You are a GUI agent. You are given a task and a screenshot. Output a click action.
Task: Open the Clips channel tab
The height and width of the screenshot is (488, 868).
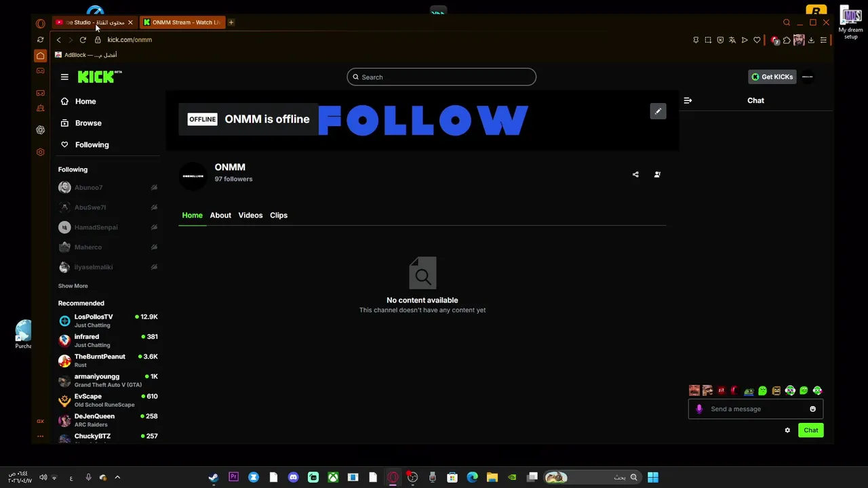click(x=279, y=215)
